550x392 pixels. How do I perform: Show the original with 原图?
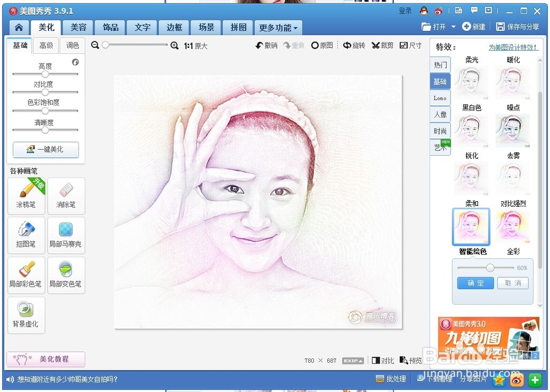(x=322, y=45)
